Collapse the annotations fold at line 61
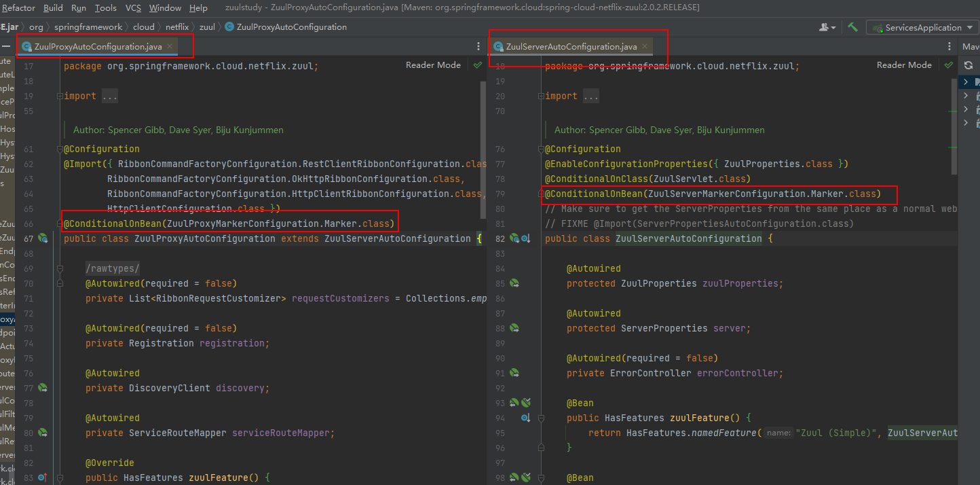This screenshot has height=485, width=980. click(x=60, y=149)
